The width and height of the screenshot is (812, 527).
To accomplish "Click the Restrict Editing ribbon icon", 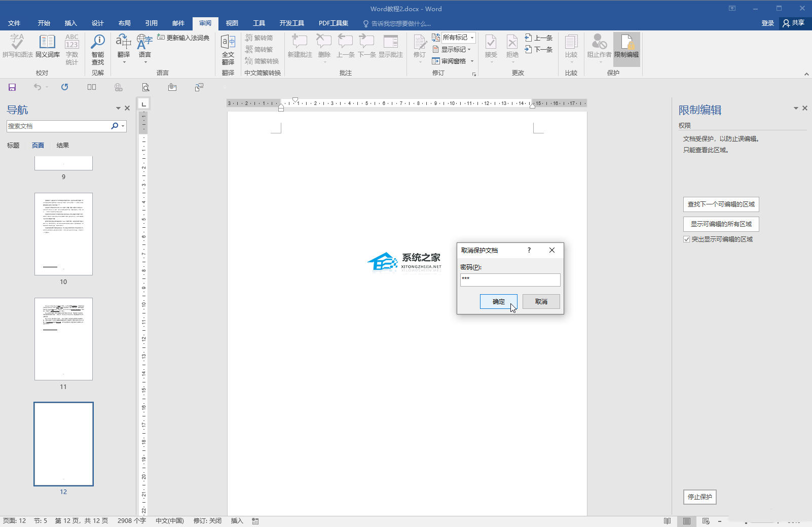I will 626,49.
